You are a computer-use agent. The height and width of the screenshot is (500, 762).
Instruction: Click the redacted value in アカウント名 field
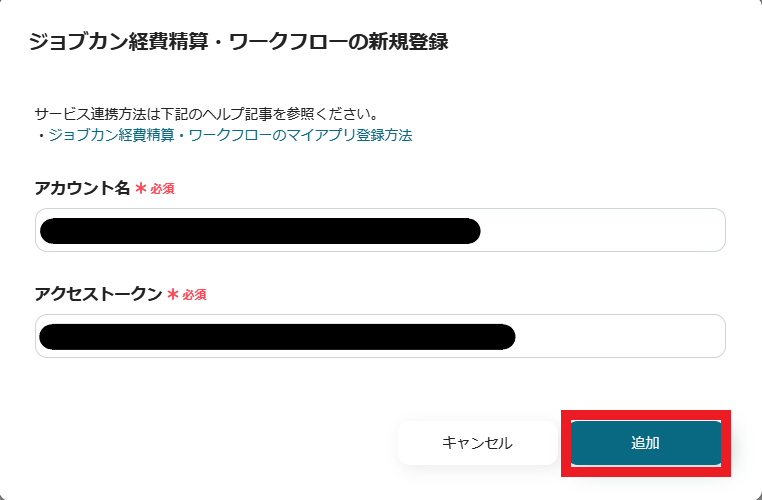coord(260,230)
